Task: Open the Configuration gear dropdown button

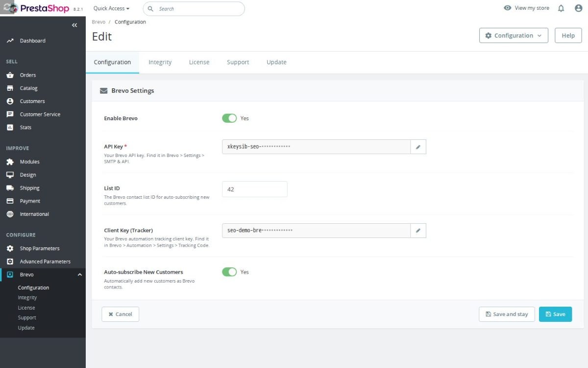Action: [x=514, y=35]
